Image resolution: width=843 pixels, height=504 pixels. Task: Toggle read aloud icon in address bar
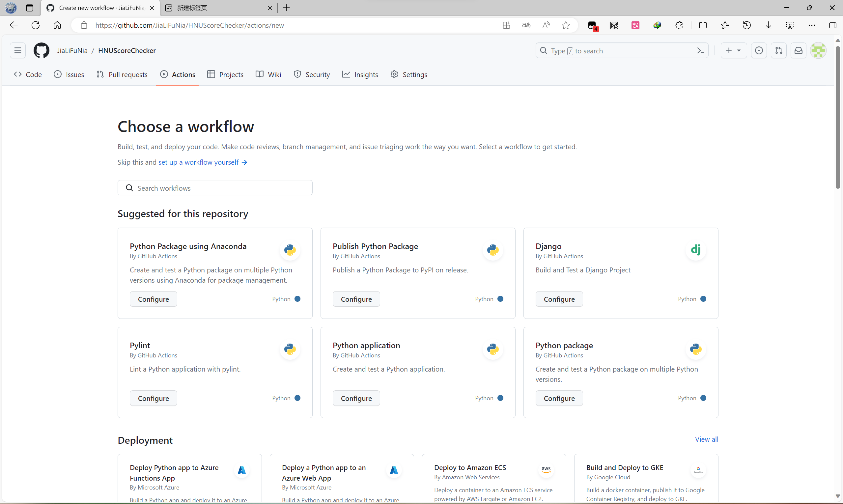(546, 25)
